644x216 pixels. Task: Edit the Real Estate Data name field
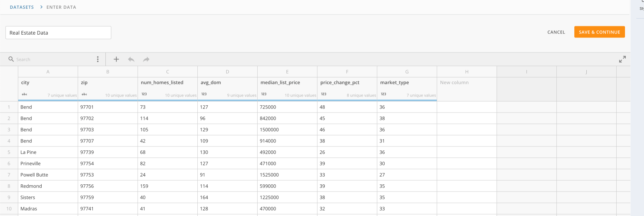(58, 32)
